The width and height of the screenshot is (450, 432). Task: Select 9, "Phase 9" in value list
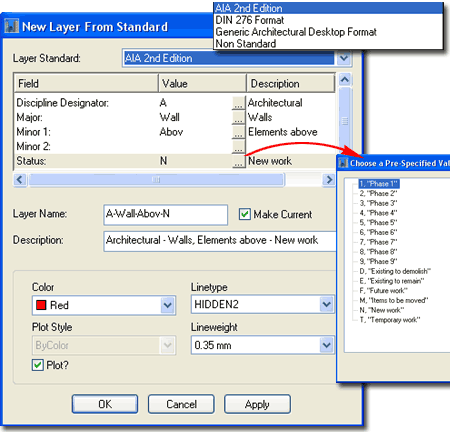(x=378, y=261)
